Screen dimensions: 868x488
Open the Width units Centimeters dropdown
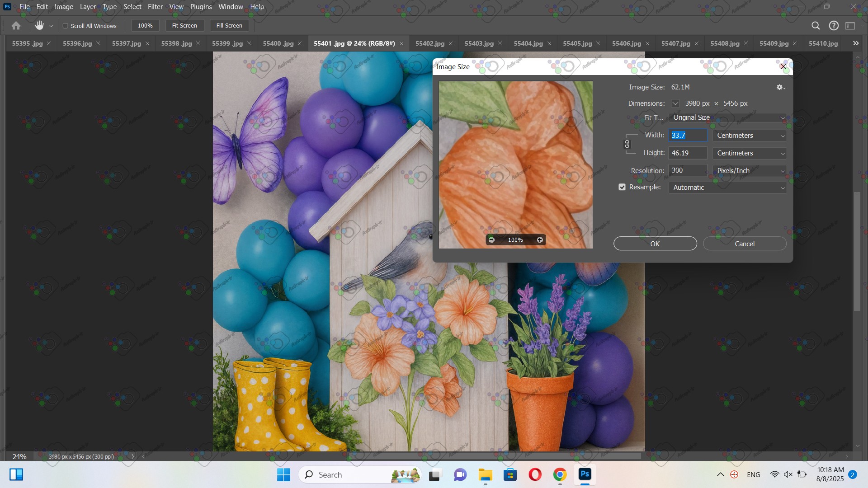tap(750, 136)
